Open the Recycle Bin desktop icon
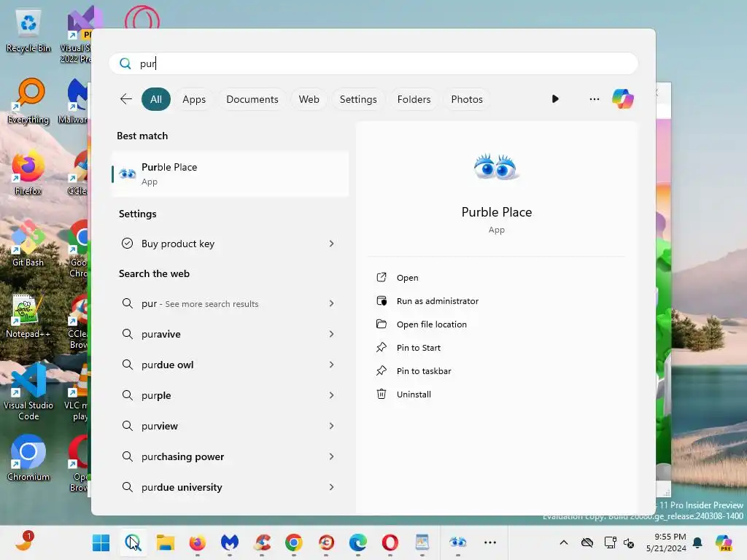 [x=28, y=31]
